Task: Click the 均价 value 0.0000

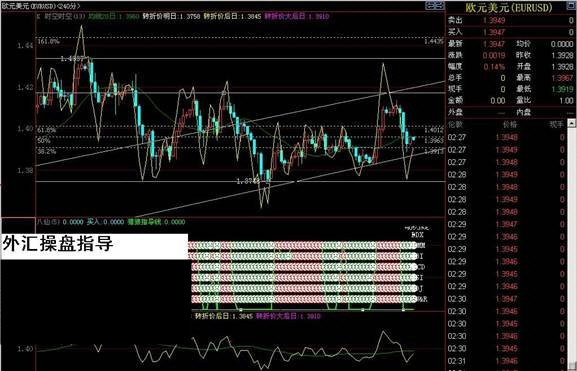Action: click(562, 44)
